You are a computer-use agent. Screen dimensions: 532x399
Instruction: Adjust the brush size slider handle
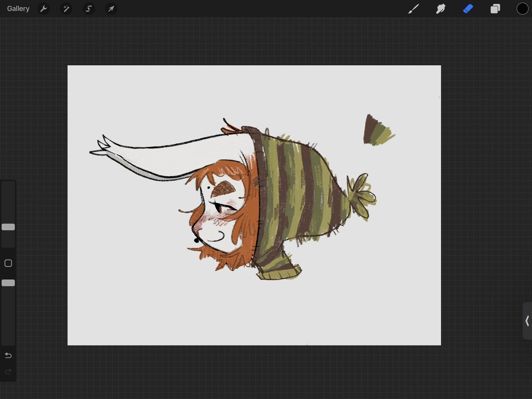[x=8, y=227]
